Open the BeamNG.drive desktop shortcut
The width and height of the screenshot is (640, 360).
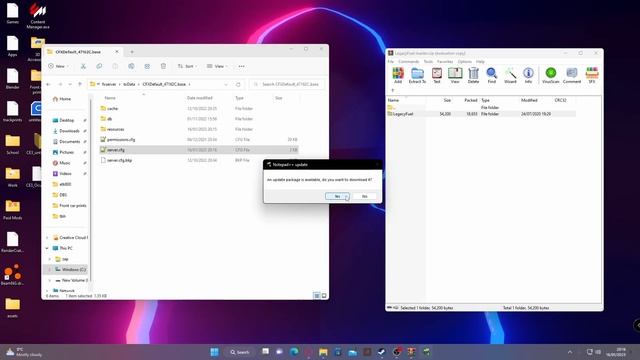tap(12, 274)
